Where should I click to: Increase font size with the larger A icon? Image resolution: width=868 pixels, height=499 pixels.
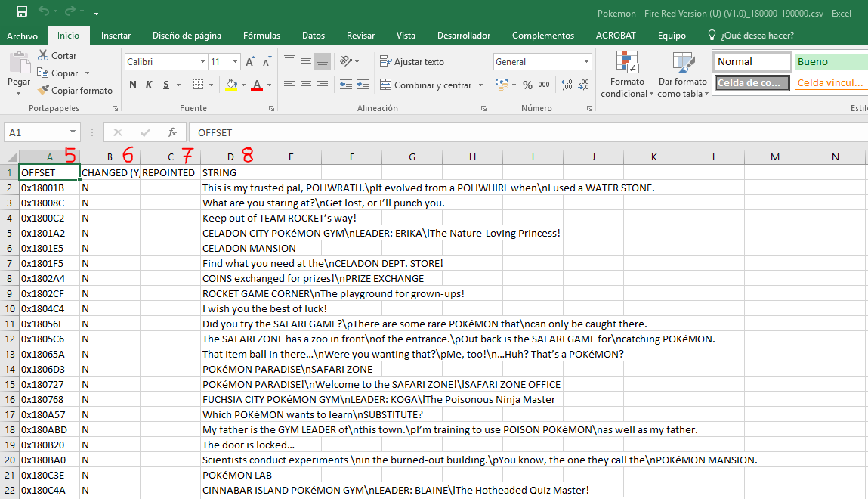pos(250,61)
